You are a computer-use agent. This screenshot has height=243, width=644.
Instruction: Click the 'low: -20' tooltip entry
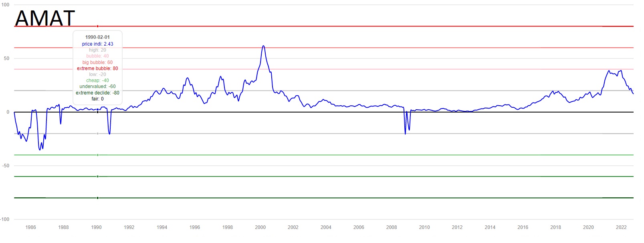pyautogui.click(x=97, y=74)
